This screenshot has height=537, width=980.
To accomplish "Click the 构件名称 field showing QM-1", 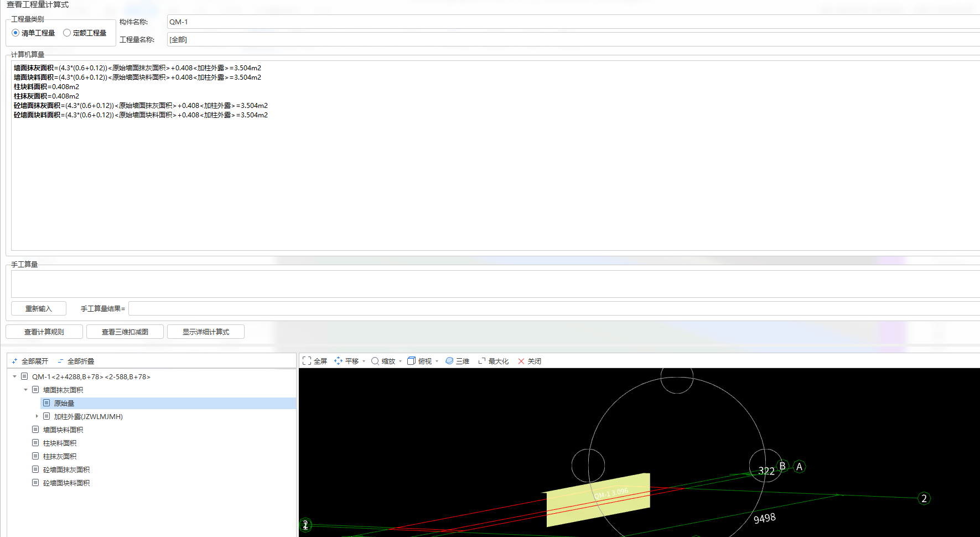I will 573,22.
